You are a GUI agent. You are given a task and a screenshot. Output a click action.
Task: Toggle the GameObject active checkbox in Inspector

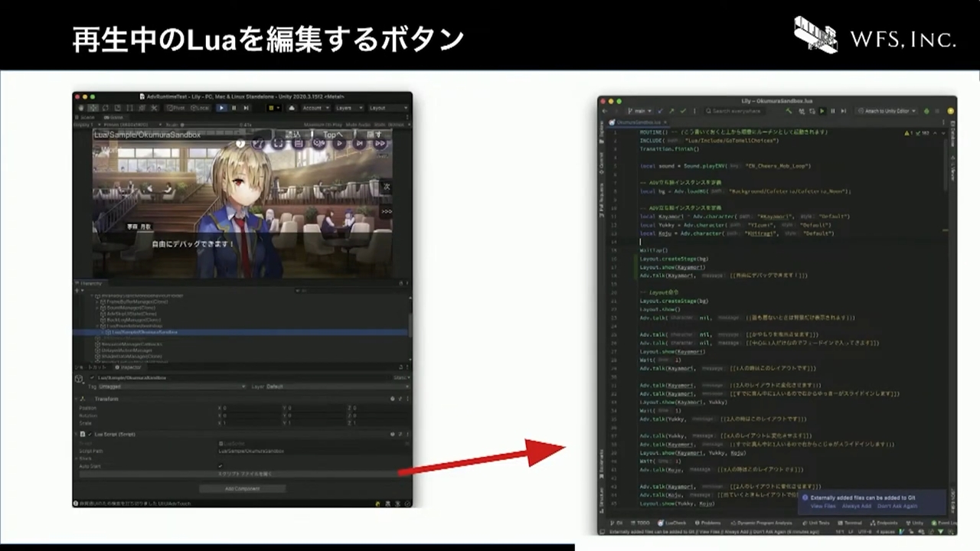click(92, 377)
